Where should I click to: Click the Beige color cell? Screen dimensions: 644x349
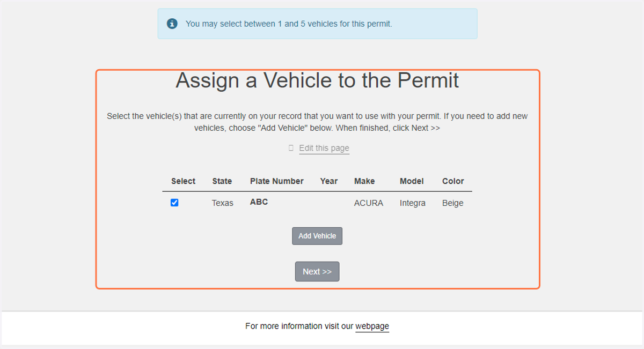452,203
